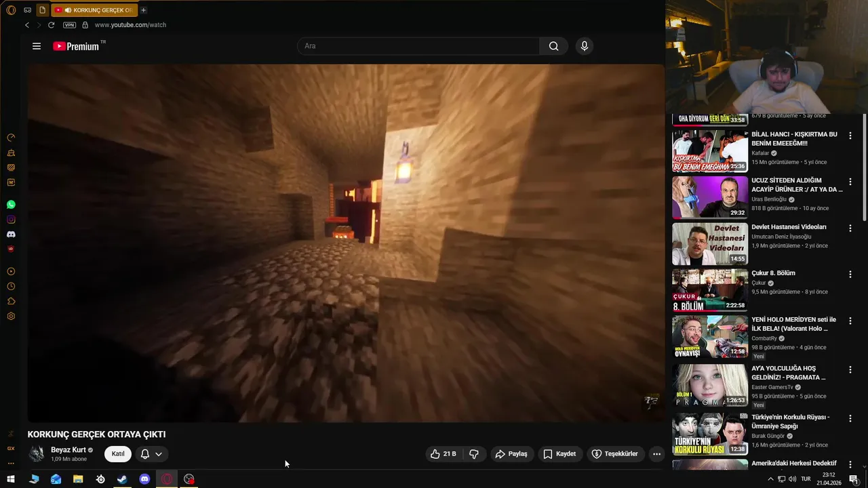
Task: Open Extensions cube icon in sidebar
Action: pos(11,301)
